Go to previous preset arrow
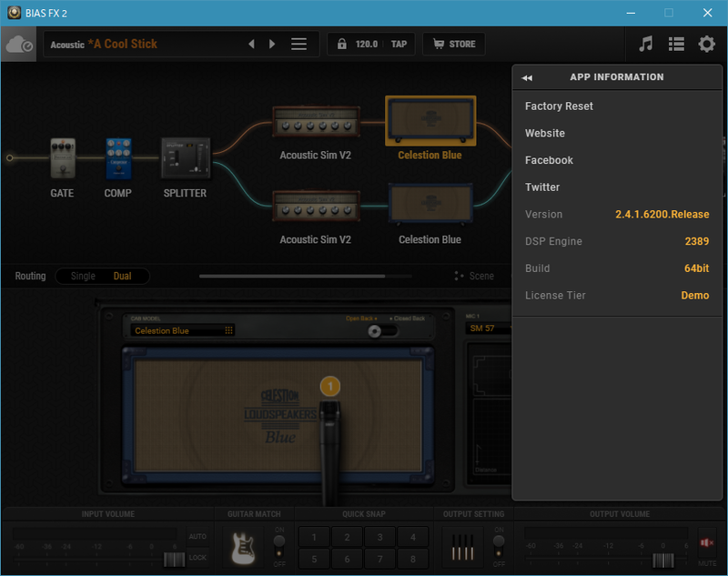 coord(252,44)
